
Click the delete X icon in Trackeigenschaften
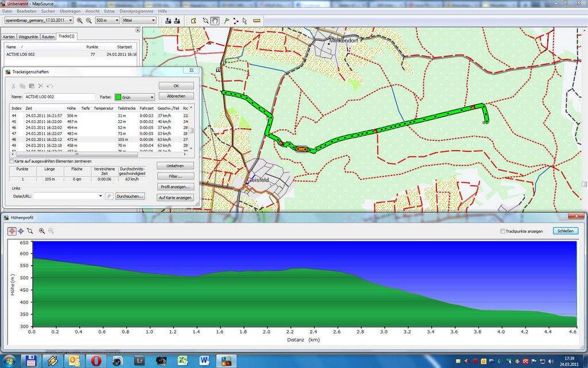click(x=41, y=86)
